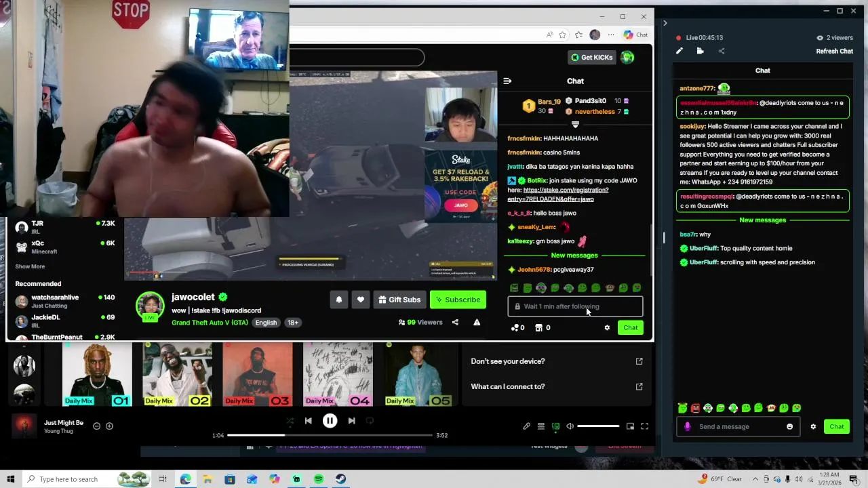This screenshot has width=868, height=488.
Task: Pause the Spotify track
Action: click(x=330, y=421)
